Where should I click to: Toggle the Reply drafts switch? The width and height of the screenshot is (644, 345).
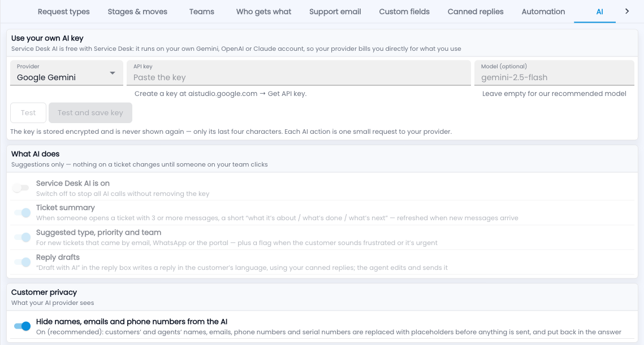pos(23,262)
